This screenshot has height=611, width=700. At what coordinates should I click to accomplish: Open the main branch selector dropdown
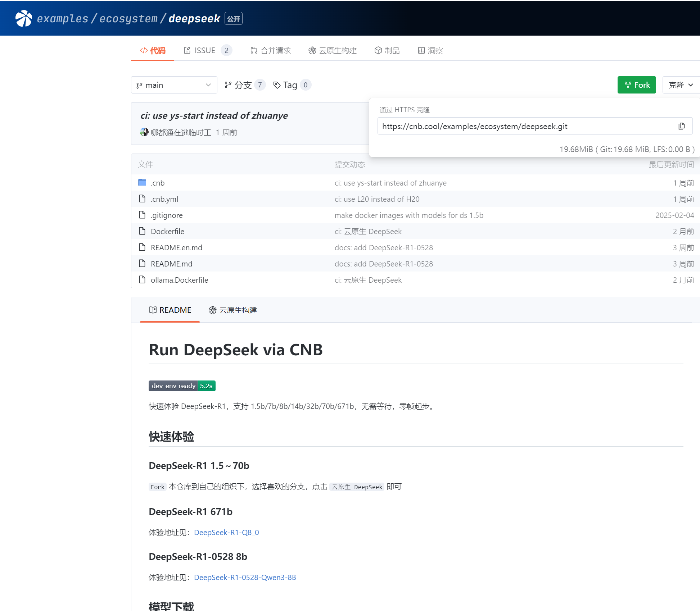pyautogui.click(x=174, y=85)
